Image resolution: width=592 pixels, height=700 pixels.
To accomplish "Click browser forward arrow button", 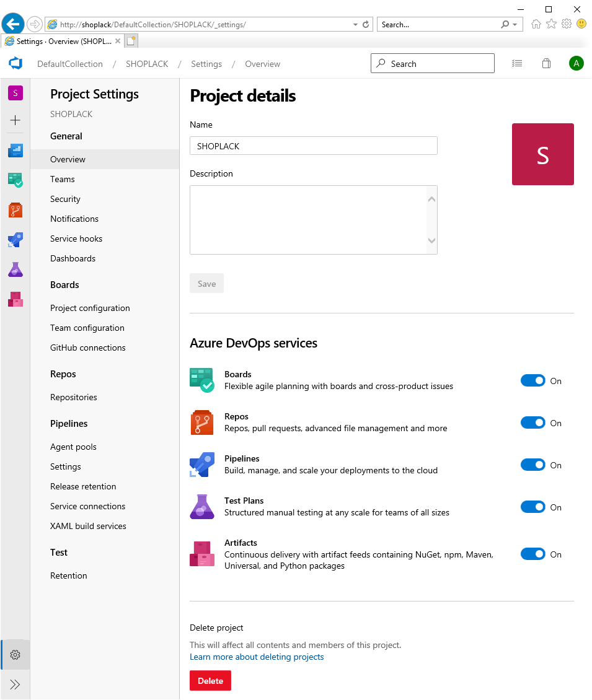I will [x=34, y=24].
